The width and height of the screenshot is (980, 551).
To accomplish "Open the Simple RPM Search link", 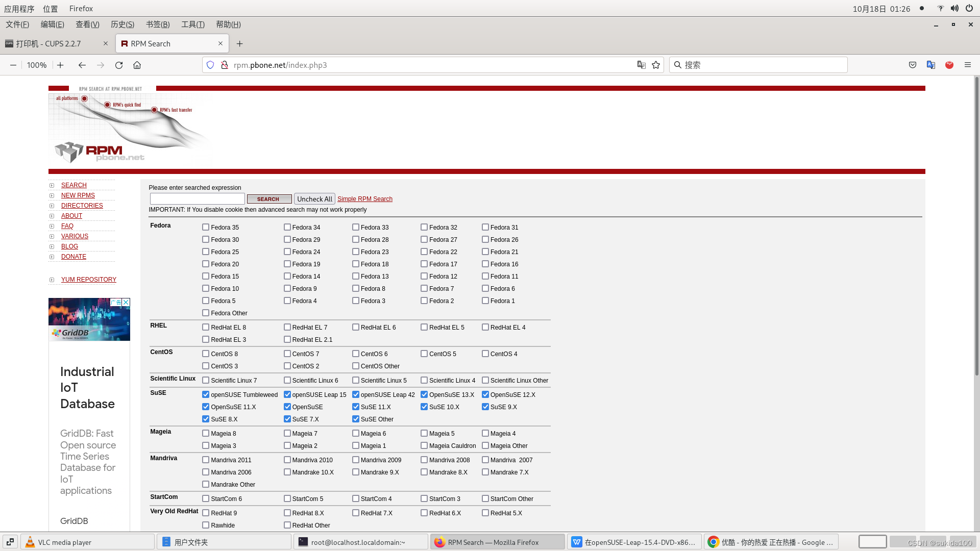I will (365, 198).
